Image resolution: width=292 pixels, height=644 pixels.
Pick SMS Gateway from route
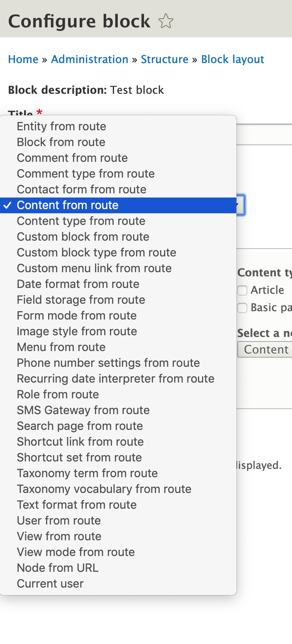83,410
